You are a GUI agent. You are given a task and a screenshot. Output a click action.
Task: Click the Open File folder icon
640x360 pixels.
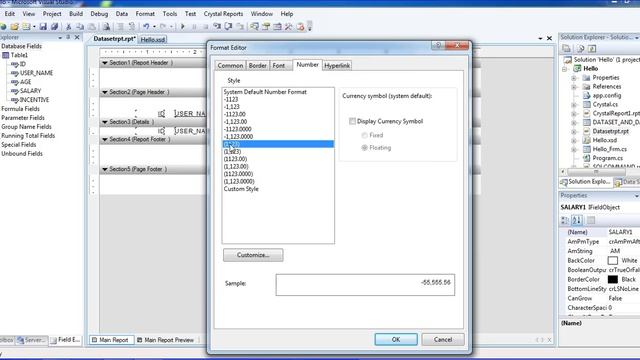[x=15, y=27]
